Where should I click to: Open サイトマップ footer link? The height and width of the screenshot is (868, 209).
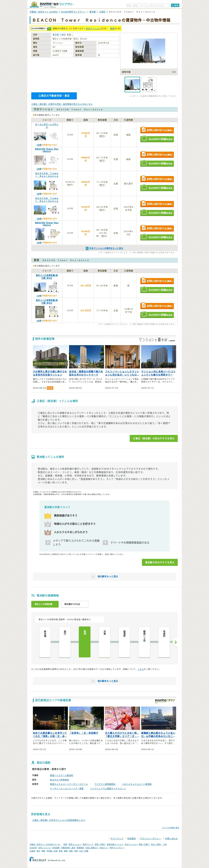point(117,838)
